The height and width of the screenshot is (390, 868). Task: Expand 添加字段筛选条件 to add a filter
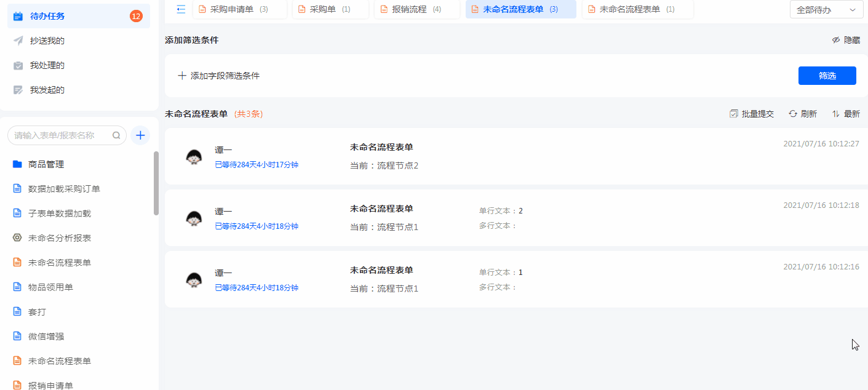[219, 76]
